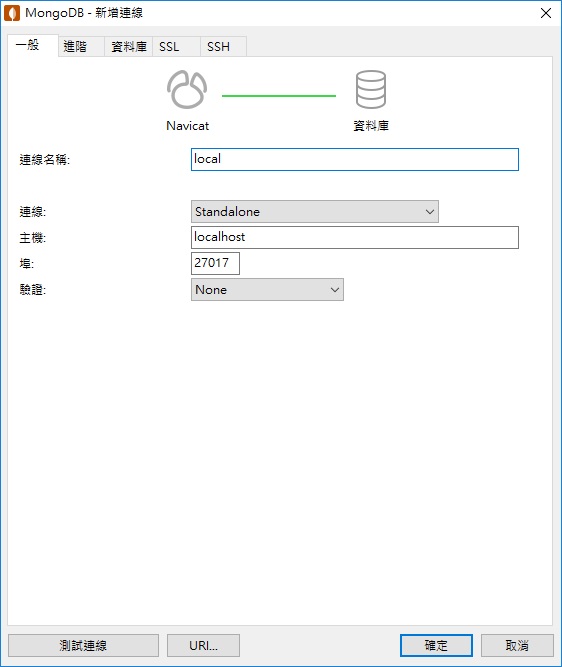
Task: Click the Standalone dropdown arrow
Action: pyautogui.click(x=430, y=211)
